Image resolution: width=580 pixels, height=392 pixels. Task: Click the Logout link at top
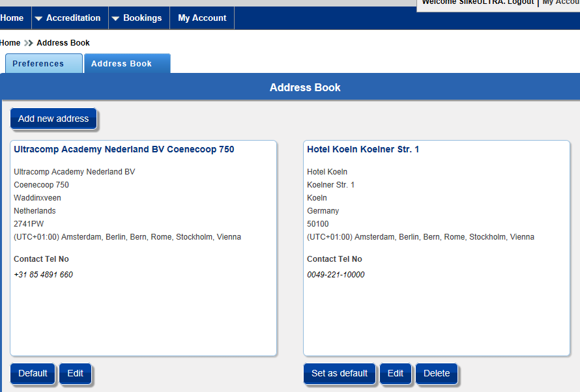coord(521,2)
